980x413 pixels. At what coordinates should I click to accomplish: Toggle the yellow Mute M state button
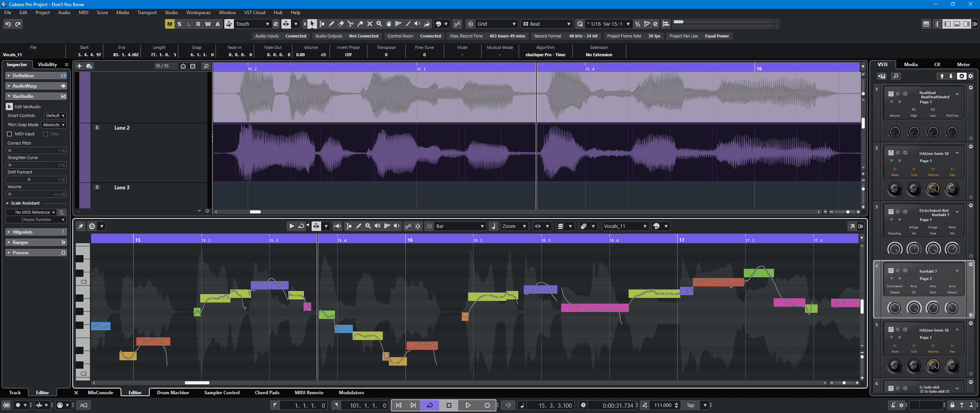[169, 24]
